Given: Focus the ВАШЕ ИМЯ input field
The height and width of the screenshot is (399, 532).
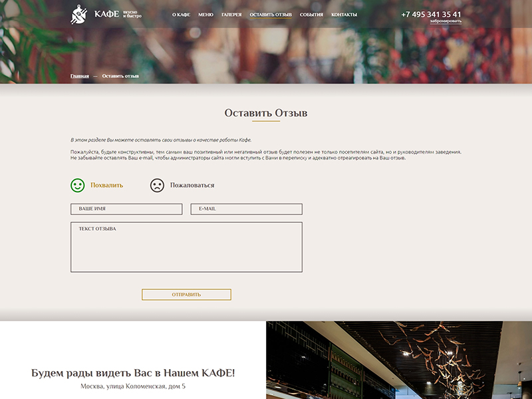Looking at the screenshot, I should tap(126, 209).
